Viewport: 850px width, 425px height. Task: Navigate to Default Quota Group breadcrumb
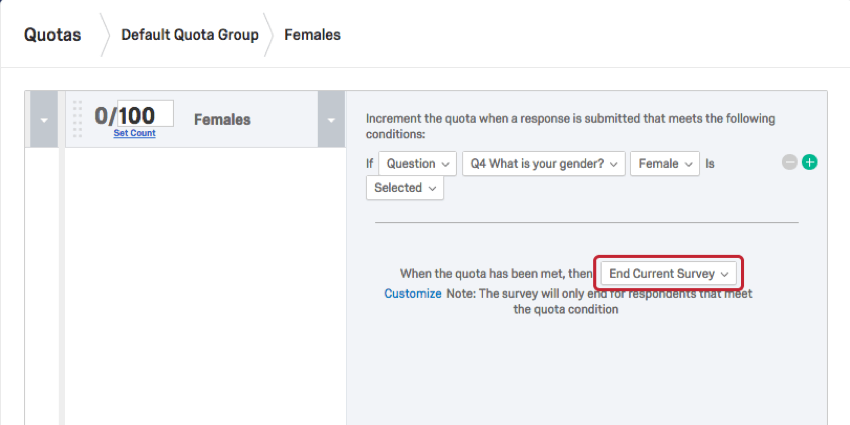(190, 34)
